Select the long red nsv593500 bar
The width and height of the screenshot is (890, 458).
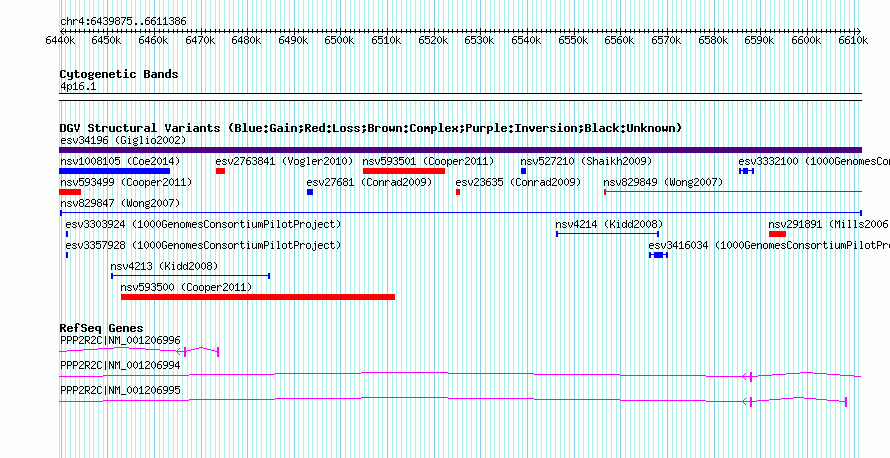pyautogui.click(x=258, y=297)
